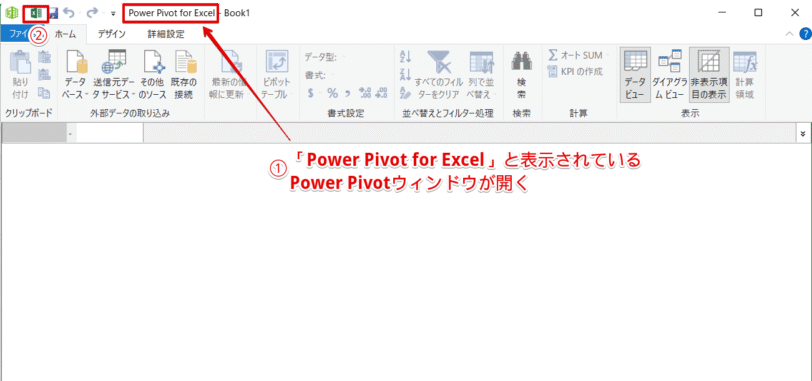This screenshot has height=381, width=812.
Task: Redo the last action
Action: [x=92, y=13]
